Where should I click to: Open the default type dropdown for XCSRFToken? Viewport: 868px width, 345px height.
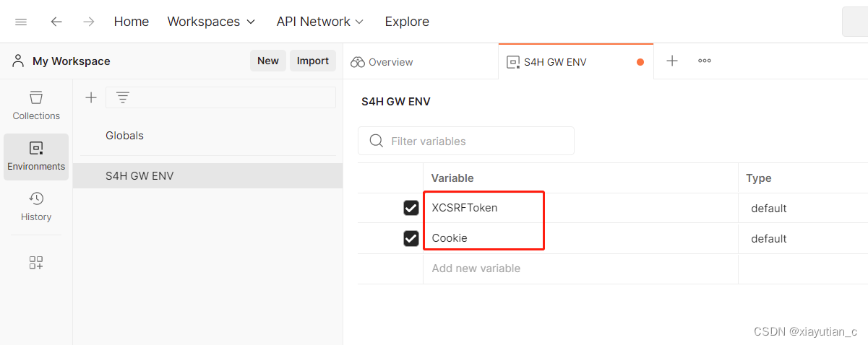(x=769, y=209)
